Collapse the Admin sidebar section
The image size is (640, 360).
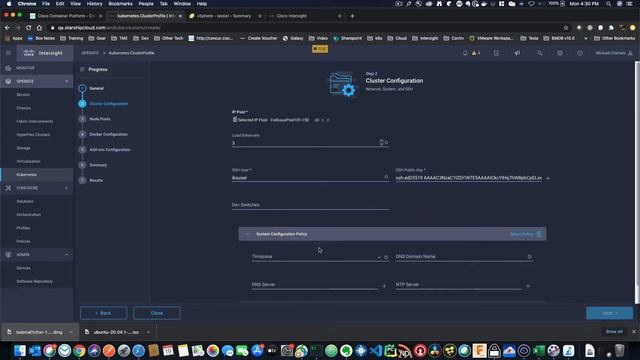67,254
